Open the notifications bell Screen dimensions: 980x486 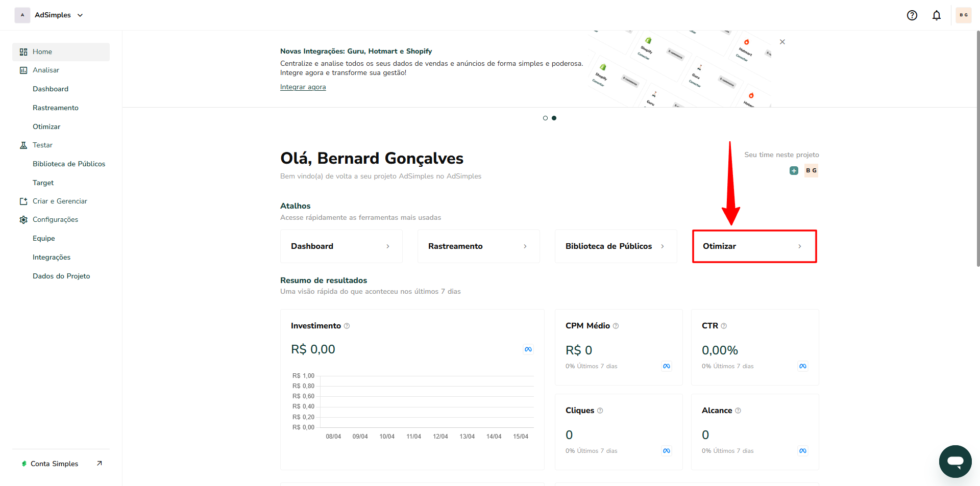936,15
